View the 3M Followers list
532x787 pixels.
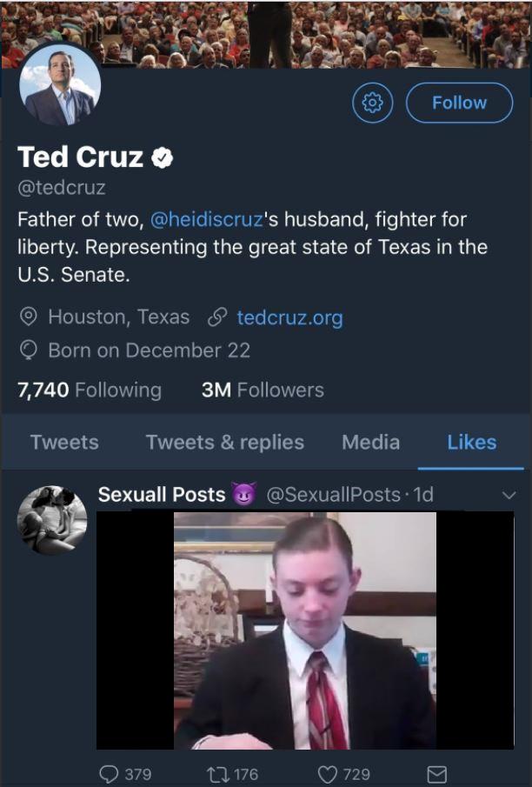263,390
